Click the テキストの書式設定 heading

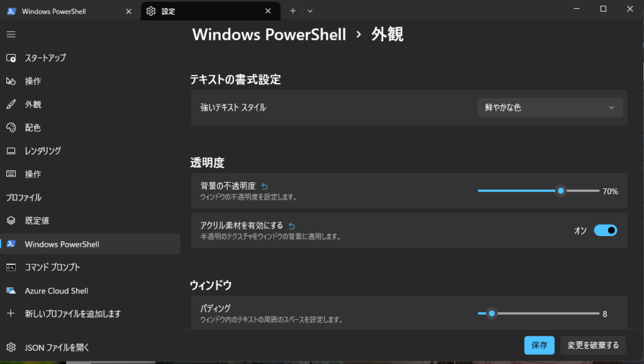(235, 79)
